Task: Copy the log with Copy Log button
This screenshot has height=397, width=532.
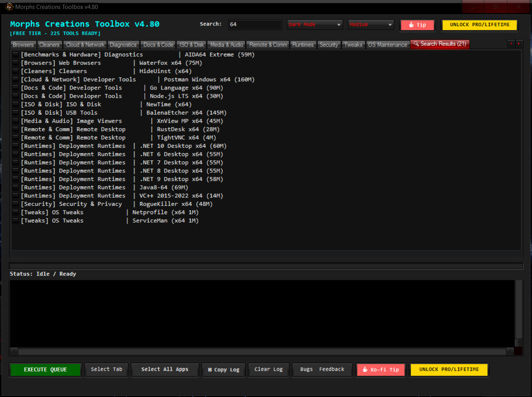Action: click(x=224, y=370)
